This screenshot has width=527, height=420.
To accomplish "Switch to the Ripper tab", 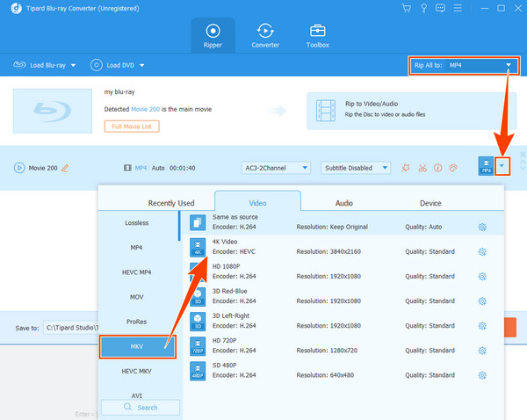I will (x=213, y=36).
